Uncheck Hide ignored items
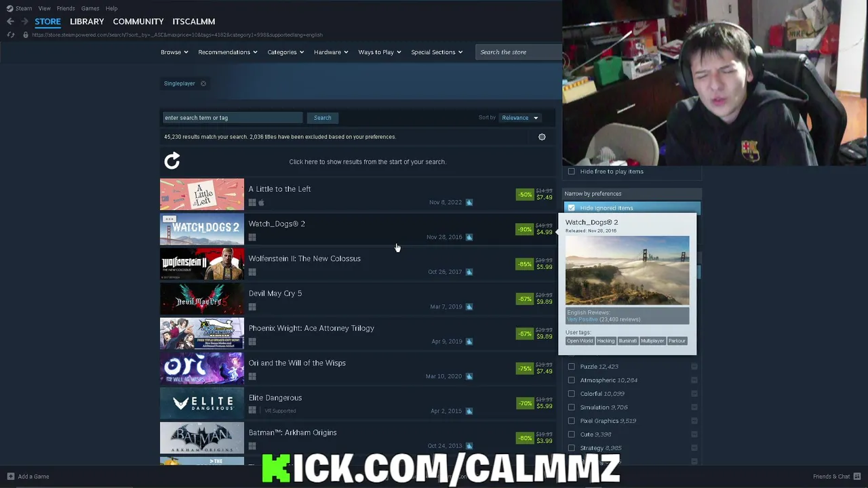This screenshot has height=488, width=868. pyautogui.click(x=571, y=208)
